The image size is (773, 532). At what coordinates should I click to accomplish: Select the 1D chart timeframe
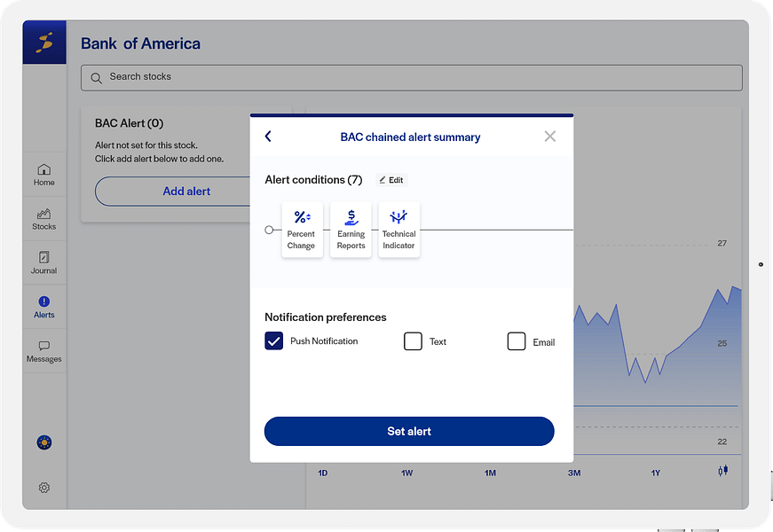point(323,473)
